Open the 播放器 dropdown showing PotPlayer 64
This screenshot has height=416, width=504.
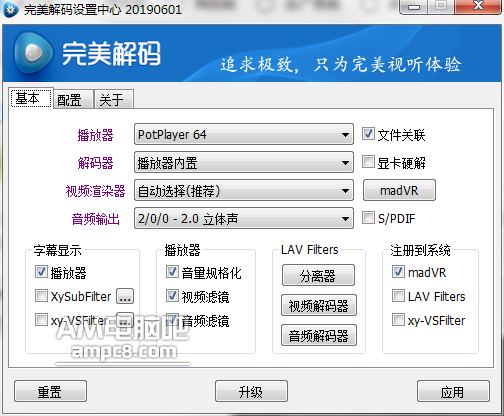point(244,134)
